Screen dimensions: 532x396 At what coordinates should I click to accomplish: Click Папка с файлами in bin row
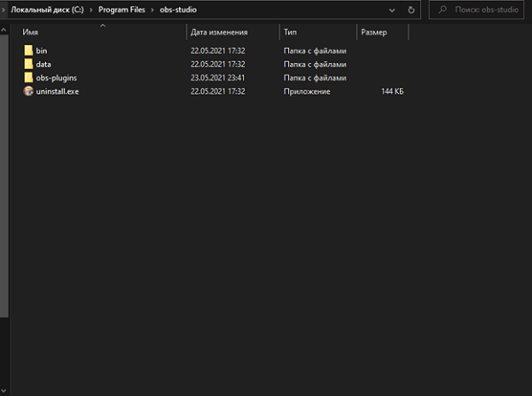point(315,50)
